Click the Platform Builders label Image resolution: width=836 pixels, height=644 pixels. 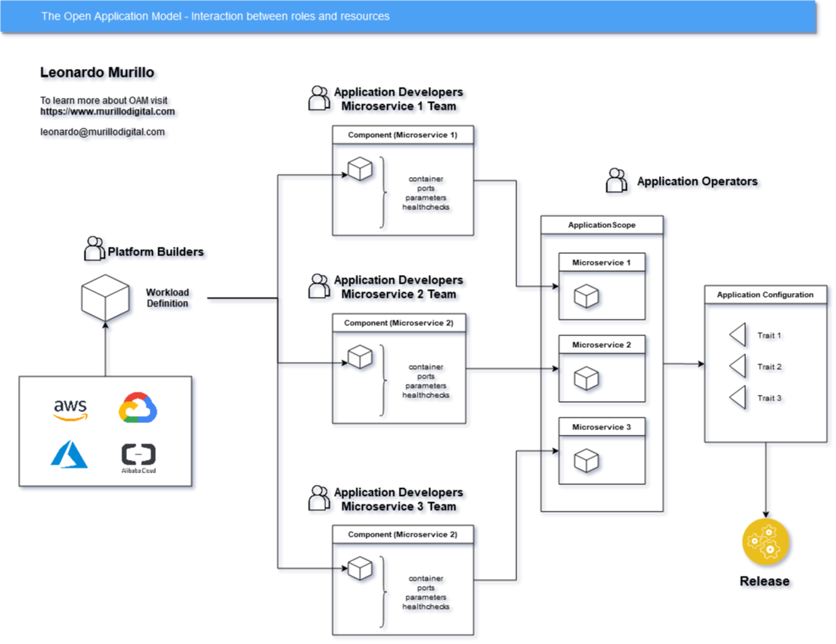pyautogui.click(x=156, y=251)
